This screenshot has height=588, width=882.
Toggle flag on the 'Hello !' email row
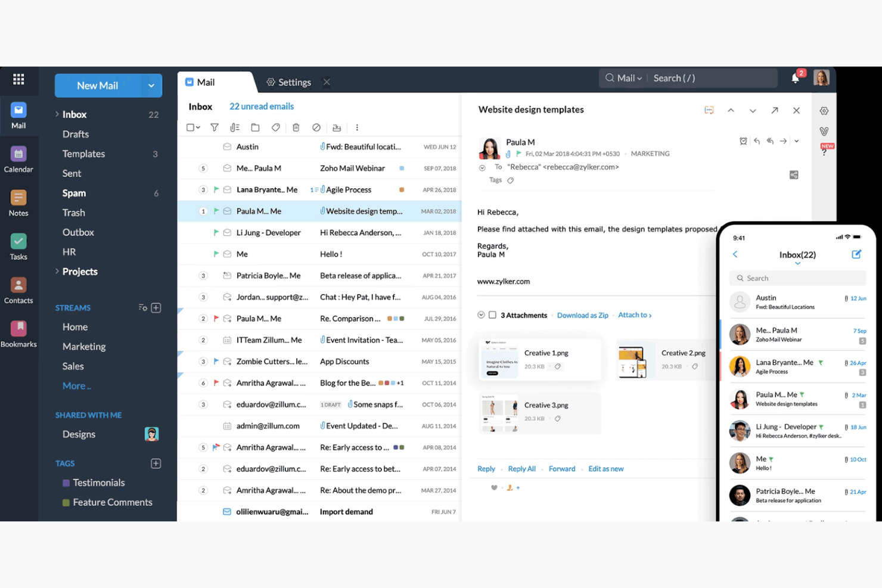pyautogui.click(x=216, y=254)
